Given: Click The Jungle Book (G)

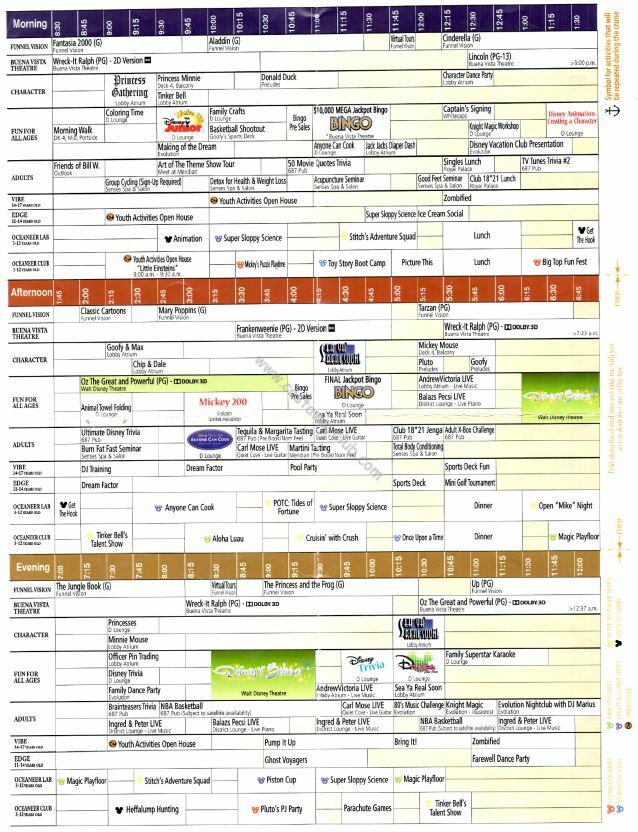Looking at the screenshot, I should pos(83,587).
